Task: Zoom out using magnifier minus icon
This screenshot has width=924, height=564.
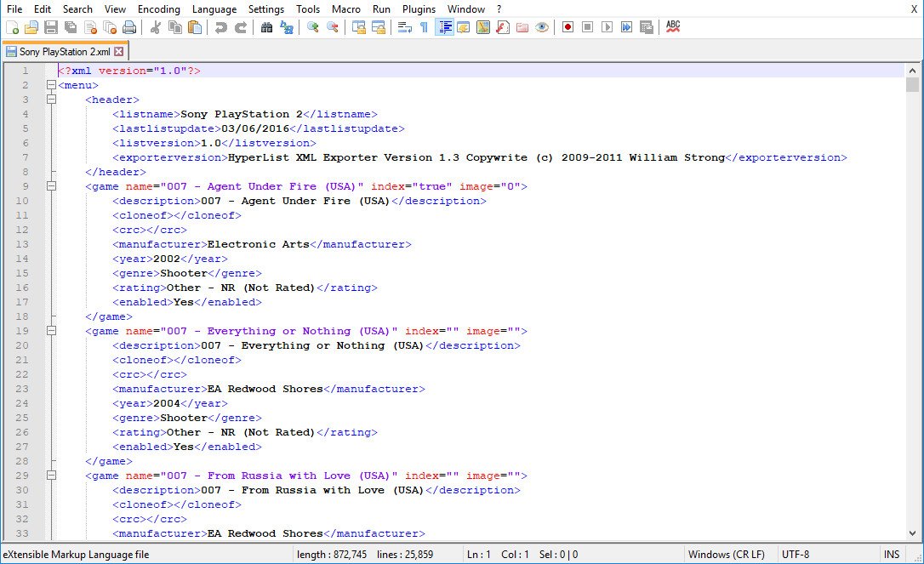Action: pyautogui.click(x=333, y=27)
